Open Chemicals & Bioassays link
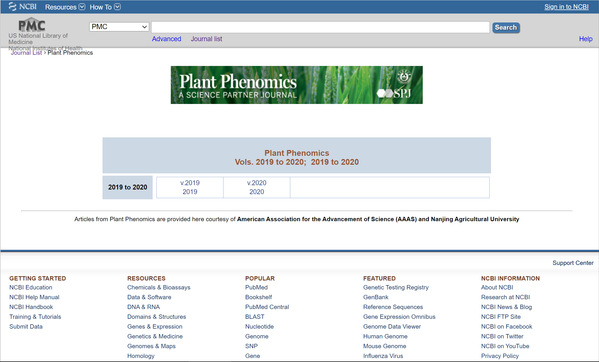This screenshot has width=599, height=362. click(x=159, y=288)
